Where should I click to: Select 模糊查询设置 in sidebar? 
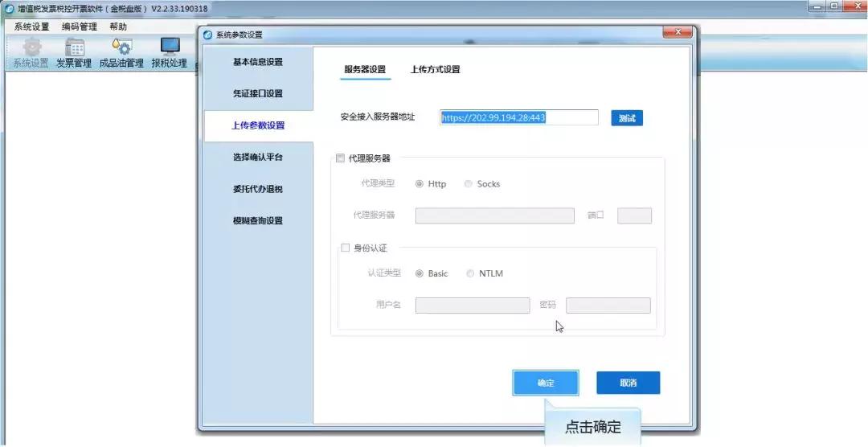(x=258, y=220)
